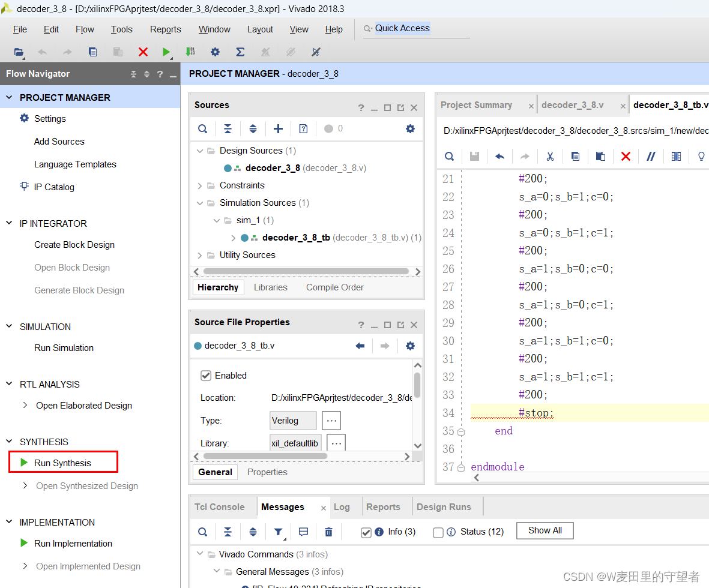This screenshot has width=709, height=588.
Task: Collapse Simulation Sources node
Action: coord(200,203)
